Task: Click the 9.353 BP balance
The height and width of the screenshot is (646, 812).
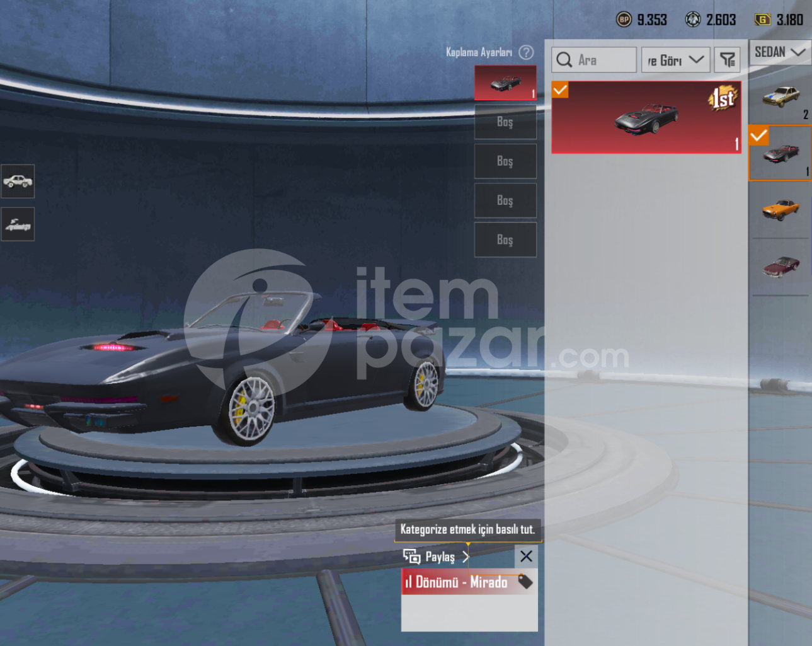Action: (x=652, y=20)
